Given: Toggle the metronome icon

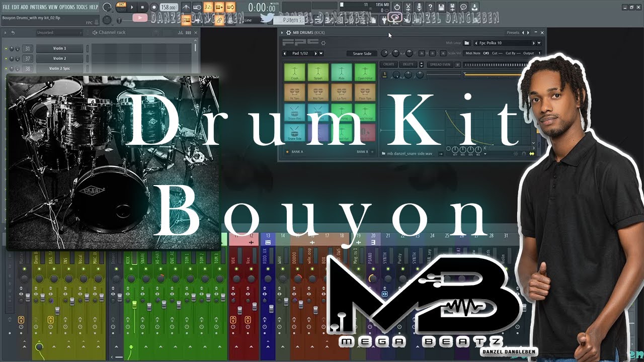Looking at the screenshot, I should (186, 7).
